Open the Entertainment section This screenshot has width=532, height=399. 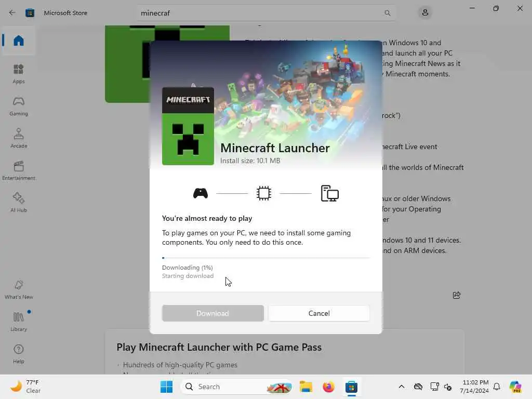pos(19,170)
